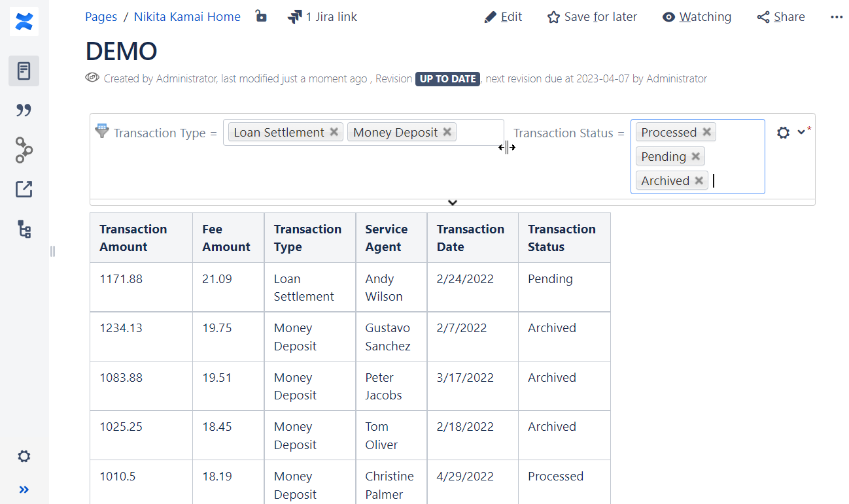
Task: Open the sidebar settings gear icon
Action: tap(24, 456)
